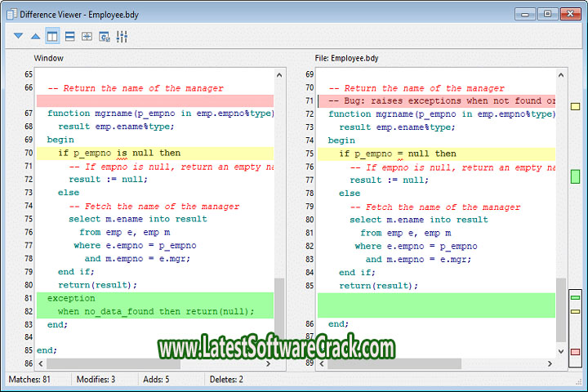Click 'where e.empno = p_empno' in left pane
The height and width of the screenshot is (392, 588).
pyautogui.click(x=135, y=246)
